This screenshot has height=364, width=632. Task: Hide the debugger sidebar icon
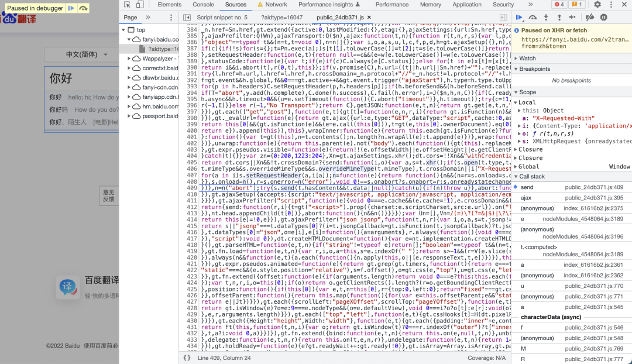(x=503, y=18)
